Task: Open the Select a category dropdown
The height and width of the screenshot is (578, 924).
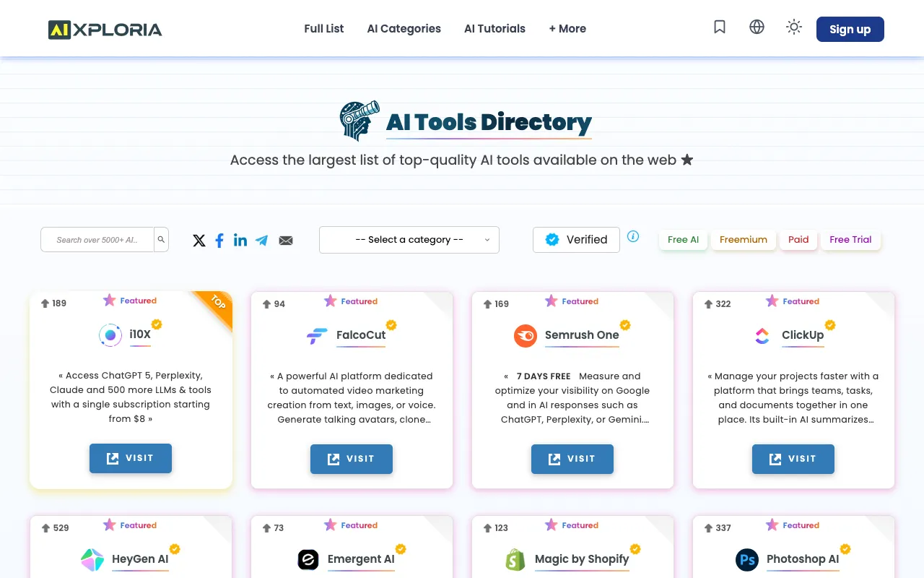Action: pos(409,240)
